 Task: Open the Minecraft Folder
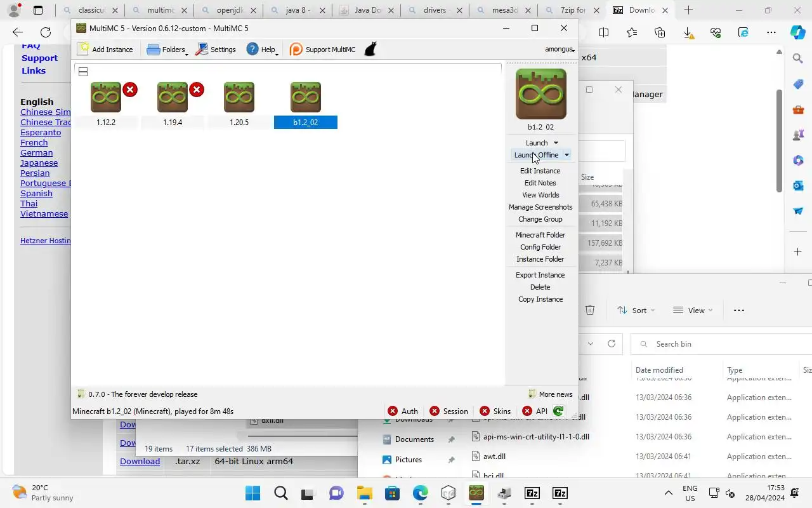click(x=540, y=235)
